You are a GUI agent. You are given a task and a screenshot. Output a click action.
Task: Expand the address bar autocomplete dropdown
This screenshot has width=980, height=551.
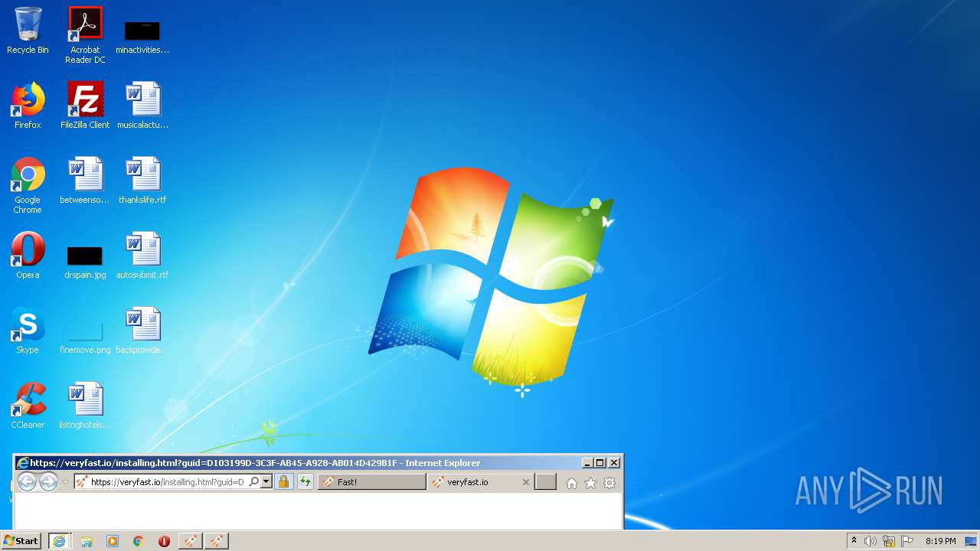(x=266, y=482)
